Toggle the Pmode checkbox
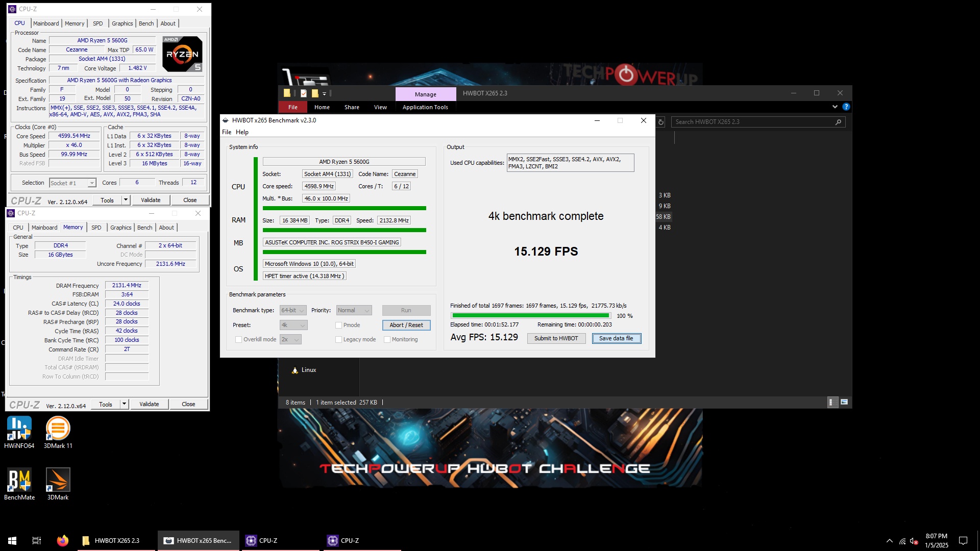 coord(338,325)
